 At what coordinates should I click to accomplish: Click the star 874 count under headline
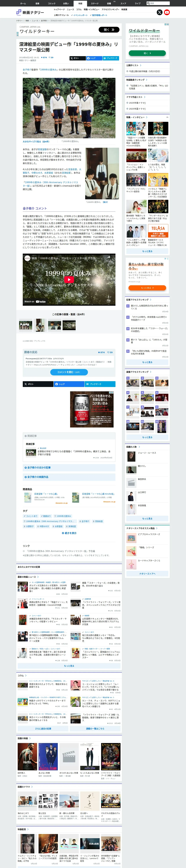(44, 58)
